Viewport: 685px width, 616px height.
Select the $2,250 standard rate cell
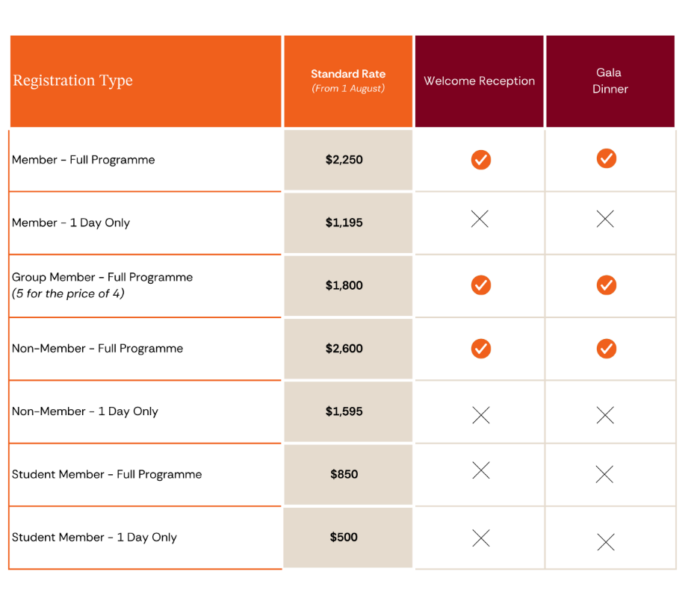pyautogui.click(x=344, y=160)
